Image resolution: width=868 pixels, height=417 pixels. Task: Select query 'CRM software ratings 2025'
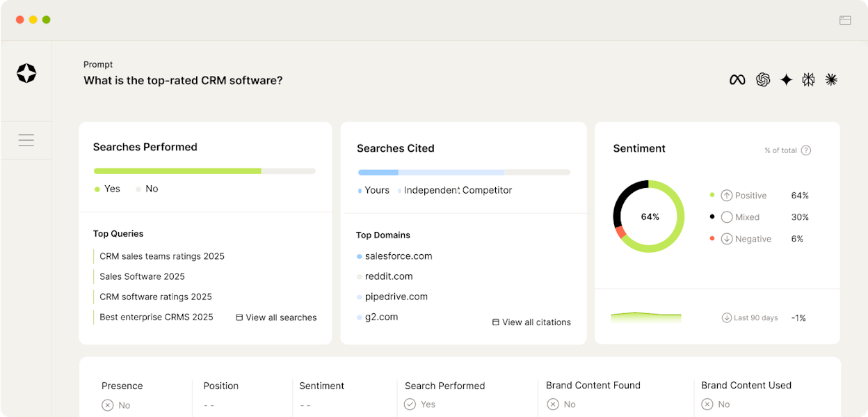tap(156, 297)
